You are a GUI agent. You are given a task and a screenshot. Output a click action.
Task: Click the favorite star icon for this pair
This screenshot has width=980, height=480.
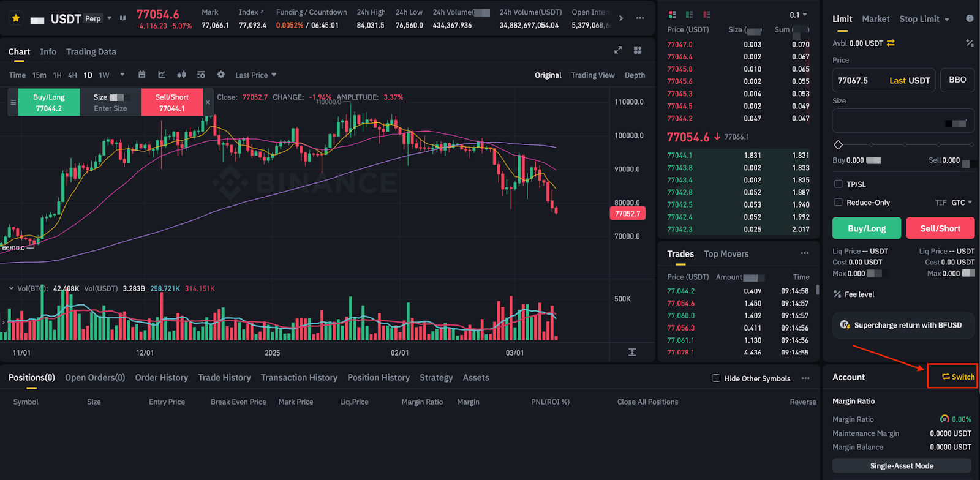[16, 18]
